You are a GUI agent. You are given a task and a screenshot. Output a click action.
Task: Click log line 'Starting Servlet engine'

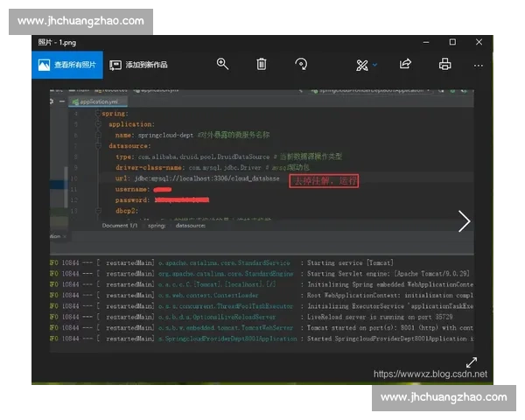(388, 274)
